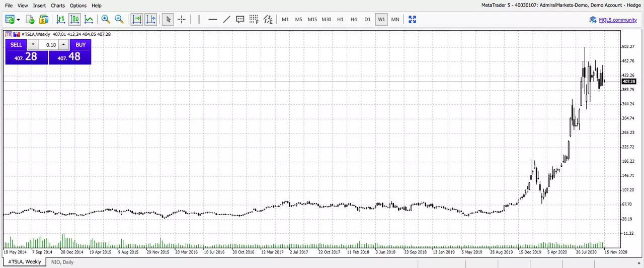Viewport: 644px width, 268px height.
Task: Select the cursor arrow tool
Action: (x=169, y=20)
